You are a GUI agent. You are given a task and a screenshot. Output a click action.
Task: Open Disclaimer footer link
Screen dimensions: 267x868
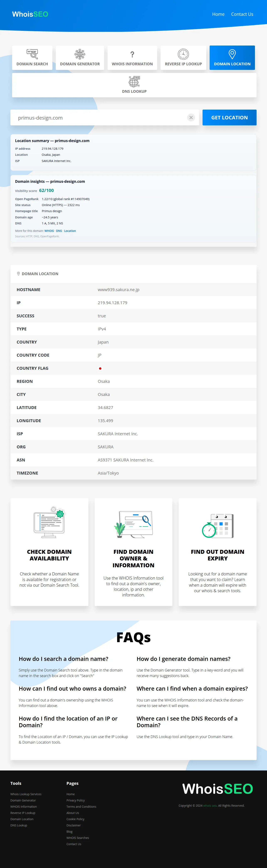[x=73, y=825]
